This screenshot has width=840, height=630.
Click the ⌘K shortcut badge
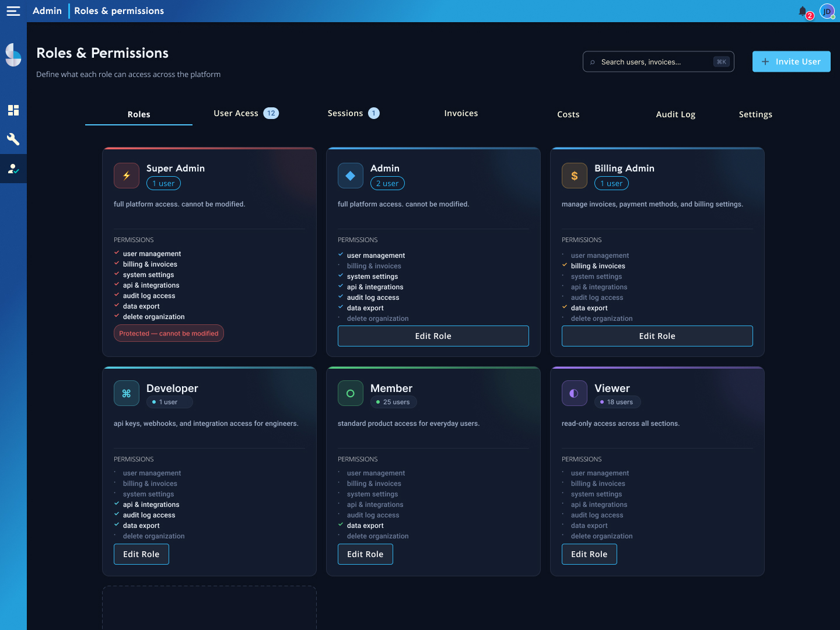pos(722,62)
